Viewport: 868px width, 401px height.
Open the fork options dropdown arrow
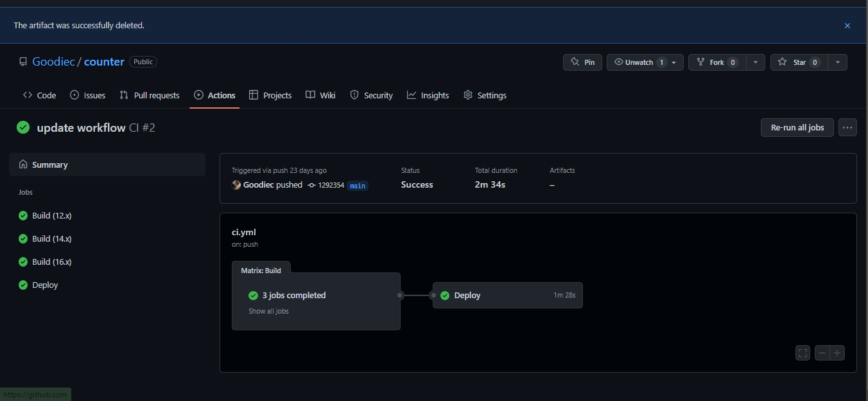coord(755,62)
